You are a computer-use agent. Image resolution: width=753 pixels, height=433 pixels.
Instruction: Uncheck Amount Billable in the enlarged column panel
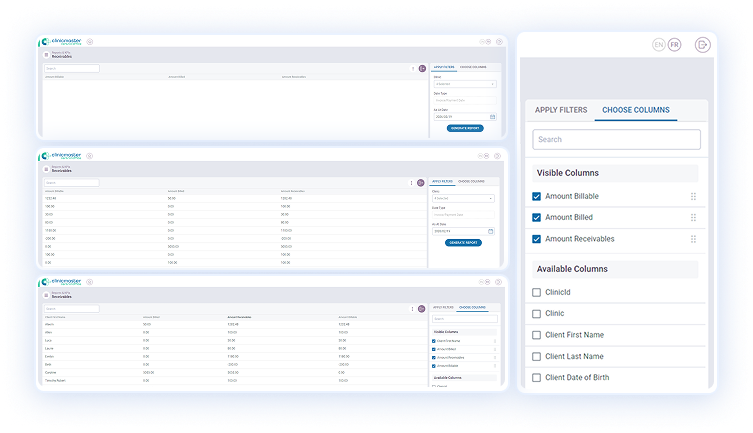click(x=537, y=196)
